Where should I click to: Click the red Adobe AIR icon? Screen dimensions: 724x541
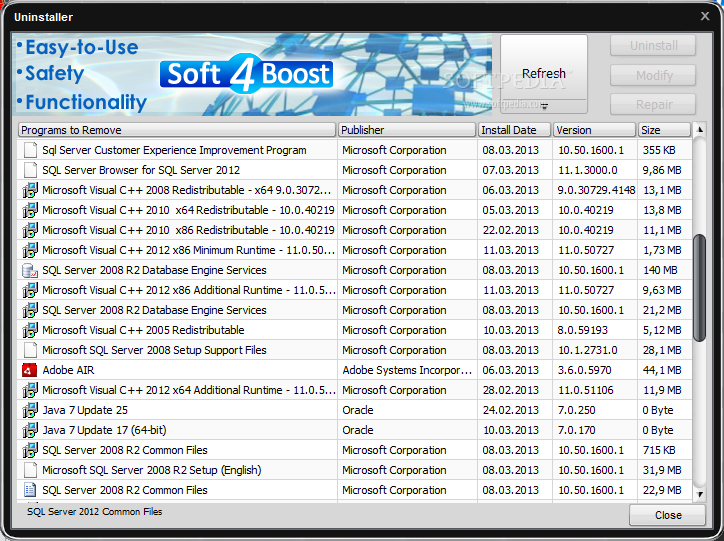(30, 370)
